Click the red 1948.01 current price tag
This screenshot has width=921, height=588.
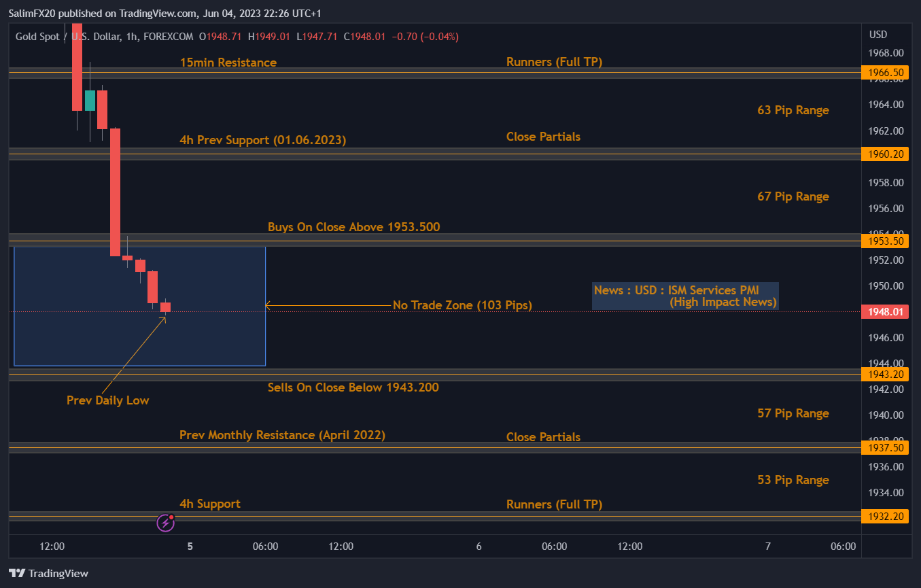tap(884, 311)
